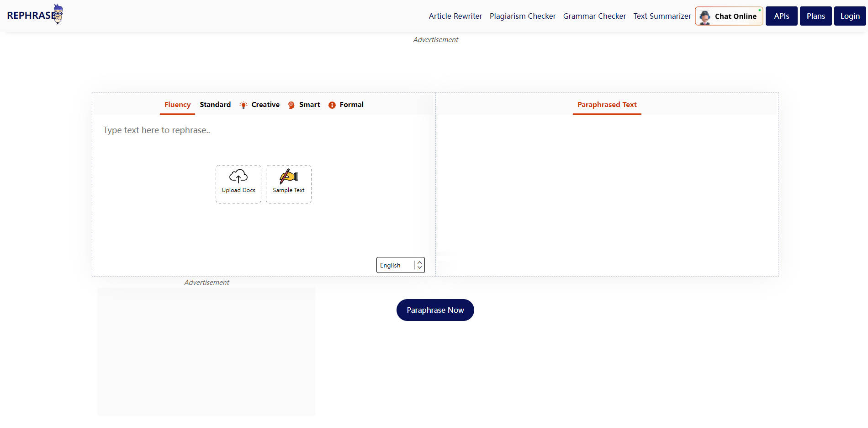Enable Creative paraphrasing mode

point(265,104)
